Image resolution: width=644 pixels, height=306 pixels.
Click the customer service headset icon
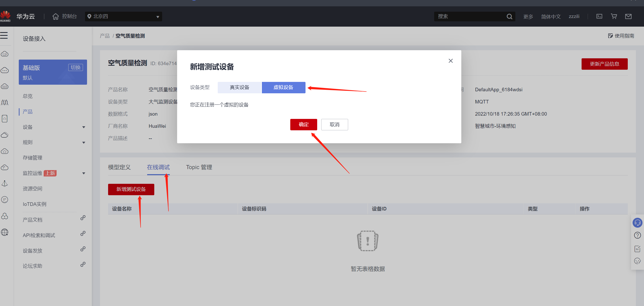click(637, 223)
